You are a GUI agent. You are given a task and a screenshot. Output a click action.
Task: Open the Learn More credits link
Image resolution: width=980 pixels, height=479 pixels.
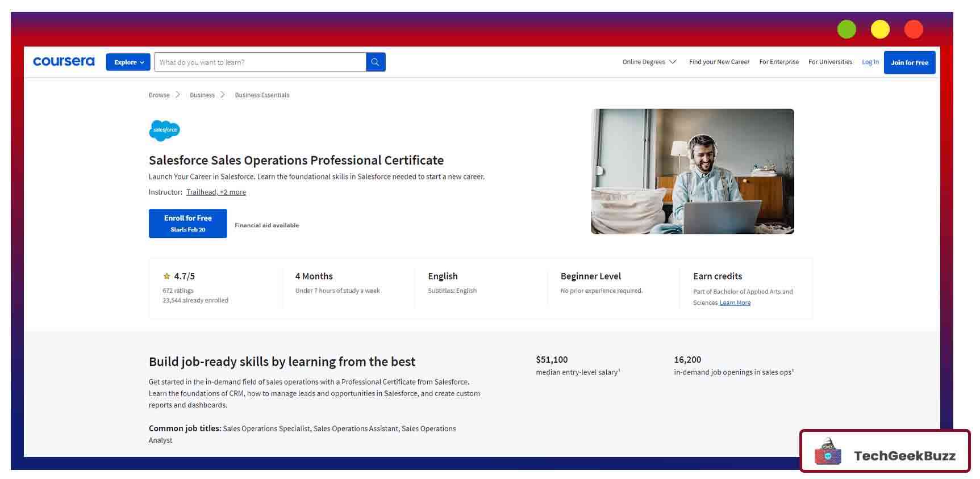(x=735, y=303)
